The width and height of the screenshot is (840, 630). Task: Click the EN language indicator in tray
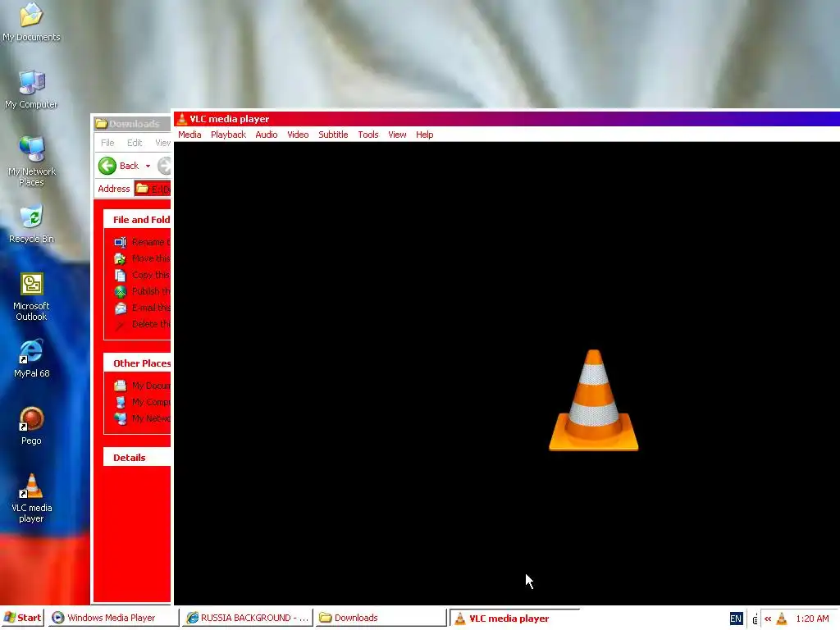[x=736, y=619]
